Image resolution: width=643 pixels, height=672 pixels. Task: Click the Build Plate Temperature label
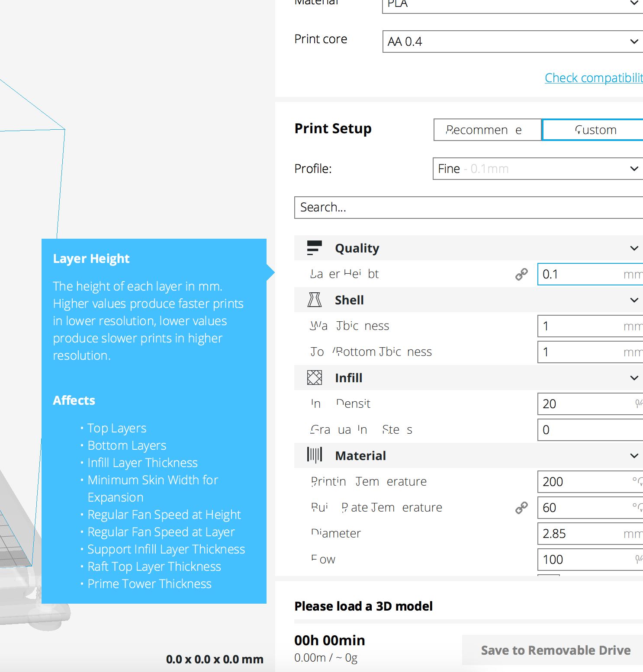[x=376, y=508]
